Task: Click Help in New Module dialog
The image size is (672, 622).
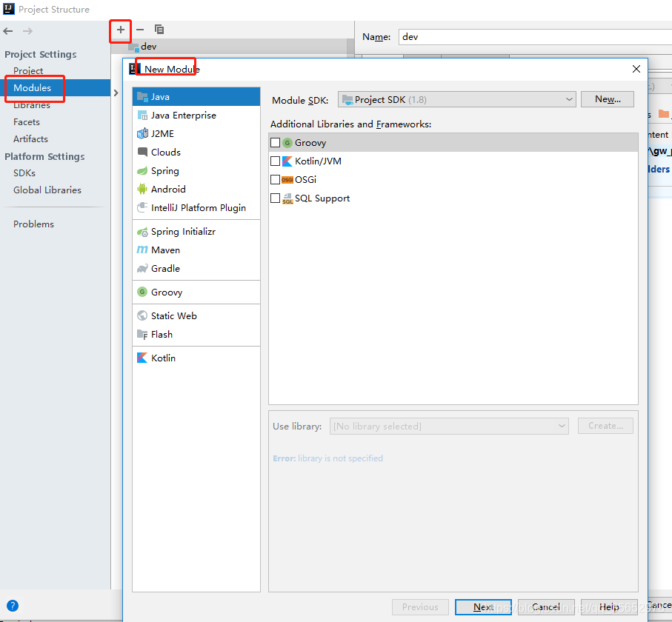Action: point(609,607)
